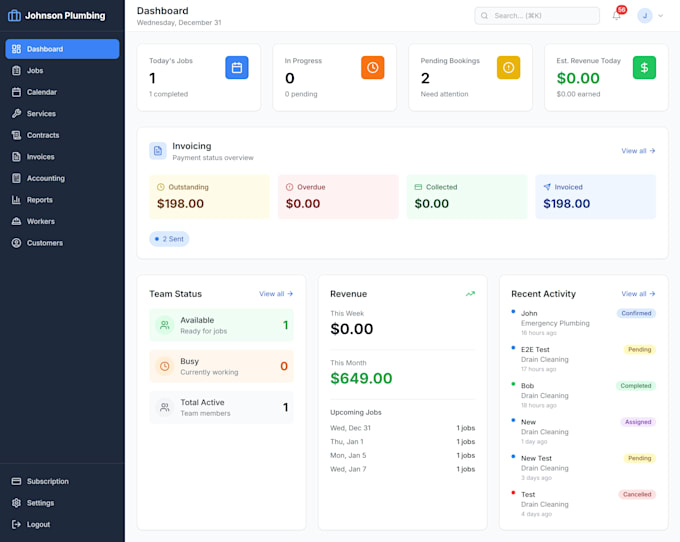The height and width of the screenshot is (542, 680).
Task: Click the user avatar J
Action: [x=644, y=16]
